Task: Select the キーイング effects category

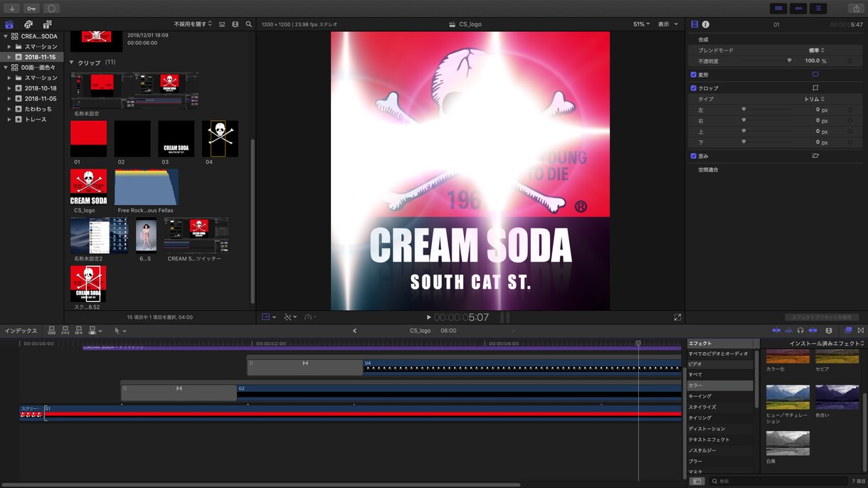Action: tap(720, 396)
